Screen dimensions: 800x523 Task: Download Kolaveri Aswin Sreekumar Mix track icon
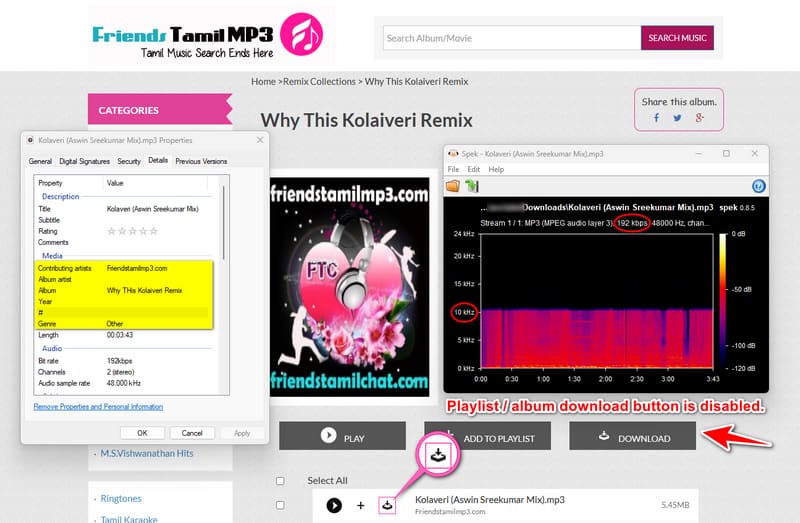pos(387,505)
